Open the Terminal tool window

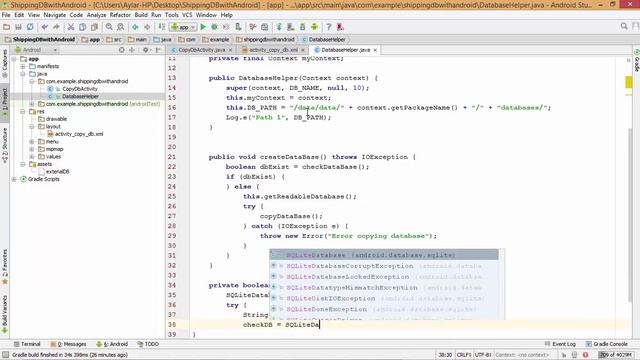point(27,344)
